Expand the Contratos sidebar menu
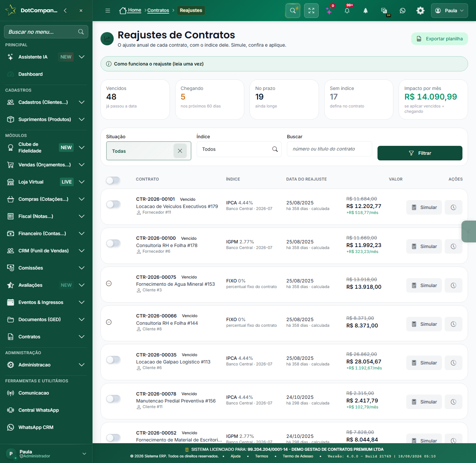Viewport: 476px width, 463px height. tap(46, 337)
